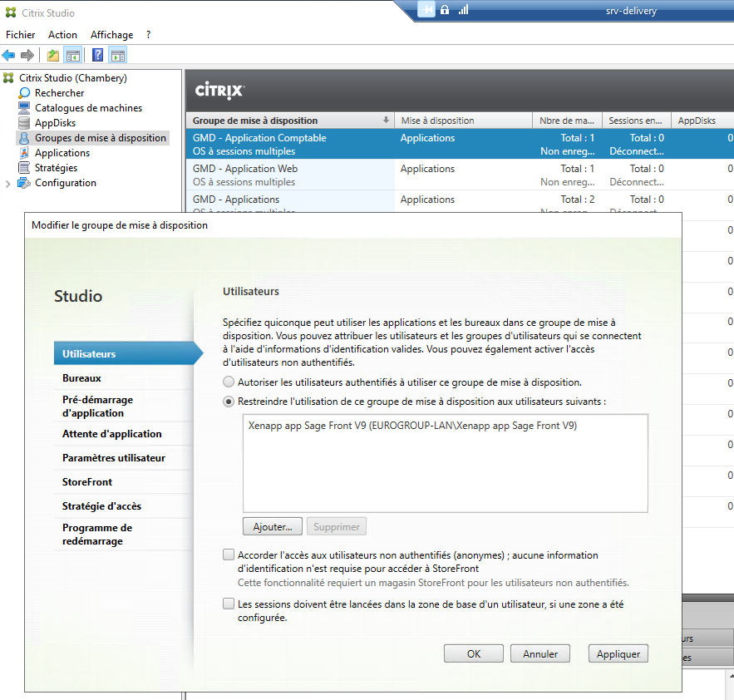Open the Affichage menu
The width and height of the screenshot is (734, 700).
[x=112, y=35]
